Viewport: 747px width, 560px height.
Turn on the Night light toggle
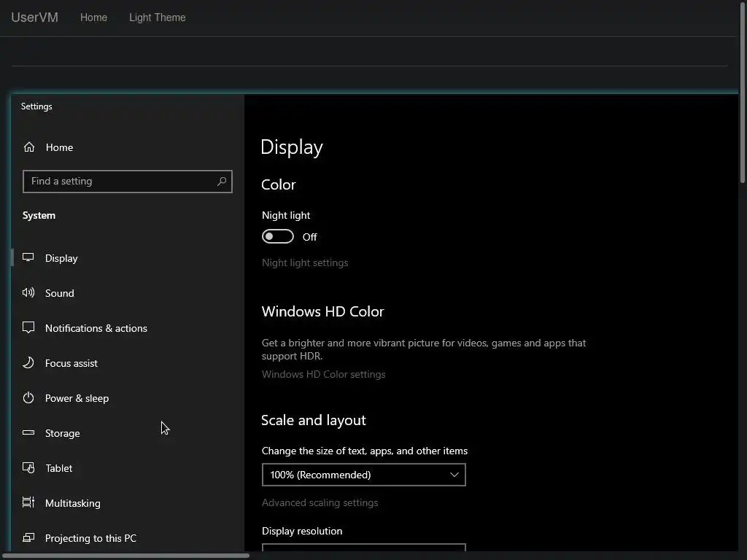(x=278, y=237)
